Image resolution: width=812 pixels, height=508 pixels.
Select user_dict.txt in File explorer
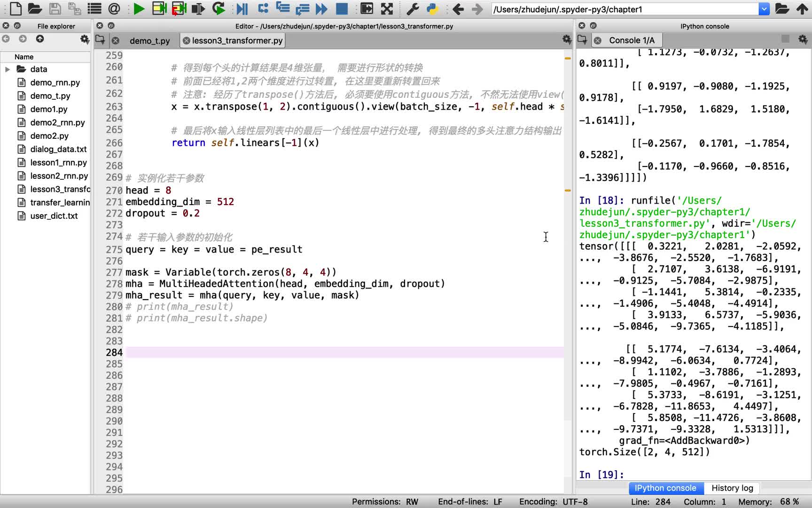coord(54,216)
